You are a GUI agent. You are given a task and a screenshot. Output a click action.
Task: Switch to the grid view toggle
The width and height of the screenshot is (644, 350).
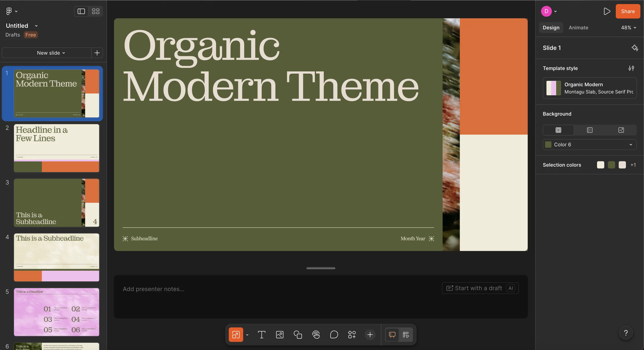[96, 11]
